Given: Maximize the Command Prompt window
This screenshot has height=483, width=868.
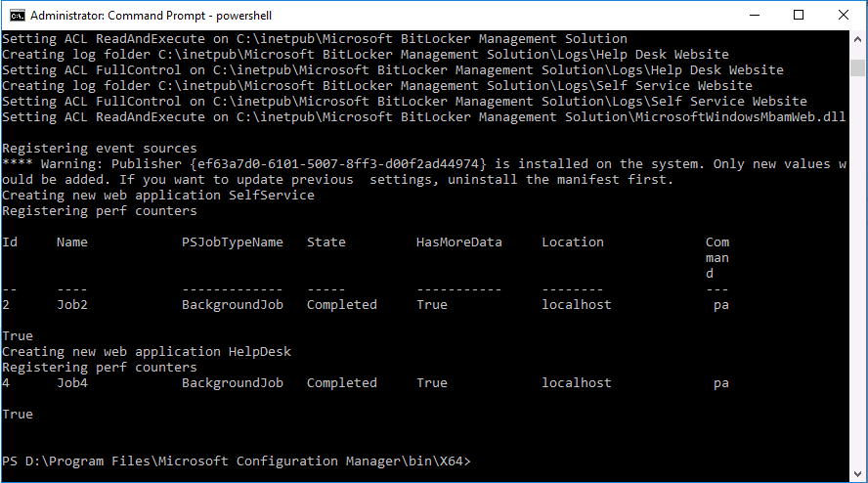Looking at the screenshot, I should 799,15.
